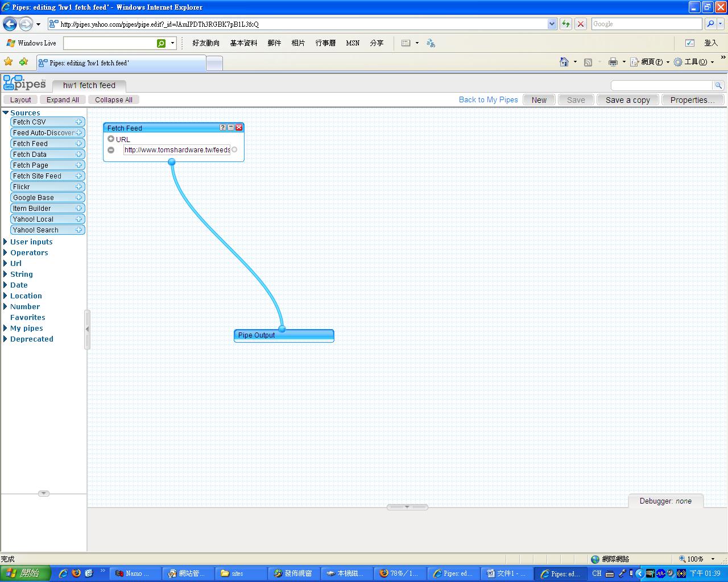Refresh the page using the address bar icon

coord(566,24)
